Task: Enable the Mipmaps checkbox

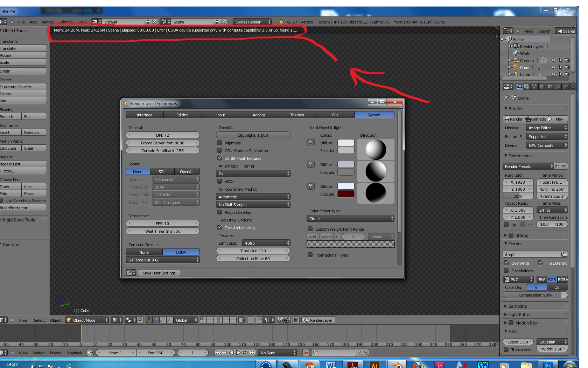Action: 219,143
